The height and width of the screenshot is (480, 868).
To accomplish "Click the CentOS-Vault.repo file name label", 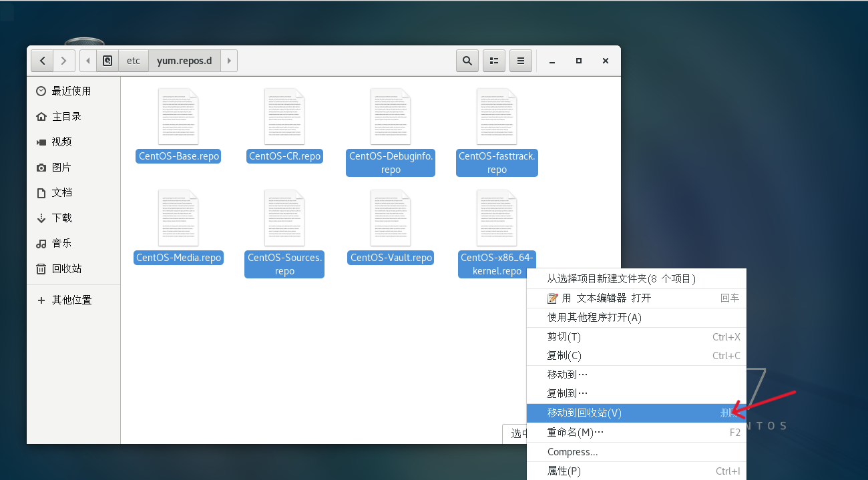I will (391, 258).
